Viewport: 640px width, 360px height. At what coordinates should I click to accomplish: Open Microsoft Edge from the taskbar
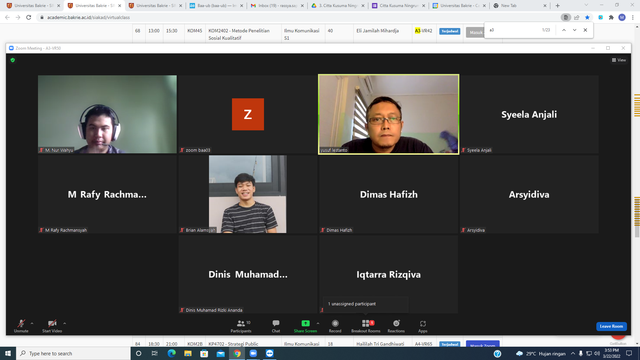coord(171,353)
